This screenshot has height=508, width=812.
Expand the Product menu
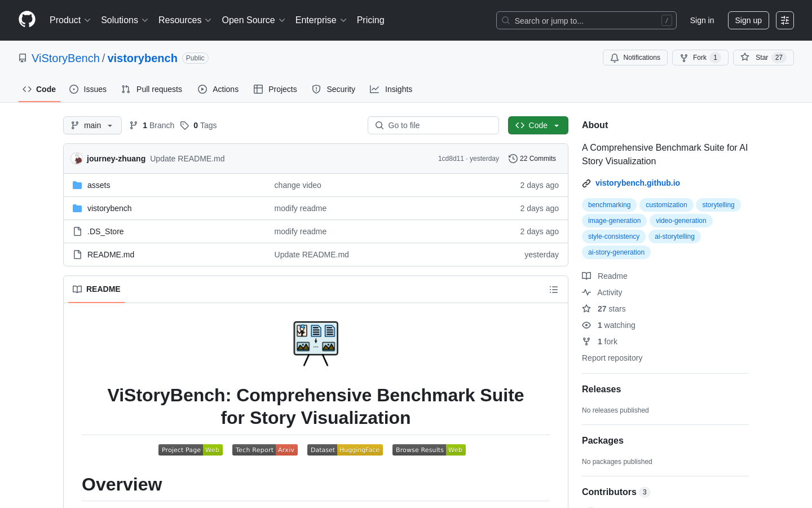click(70, 20)
